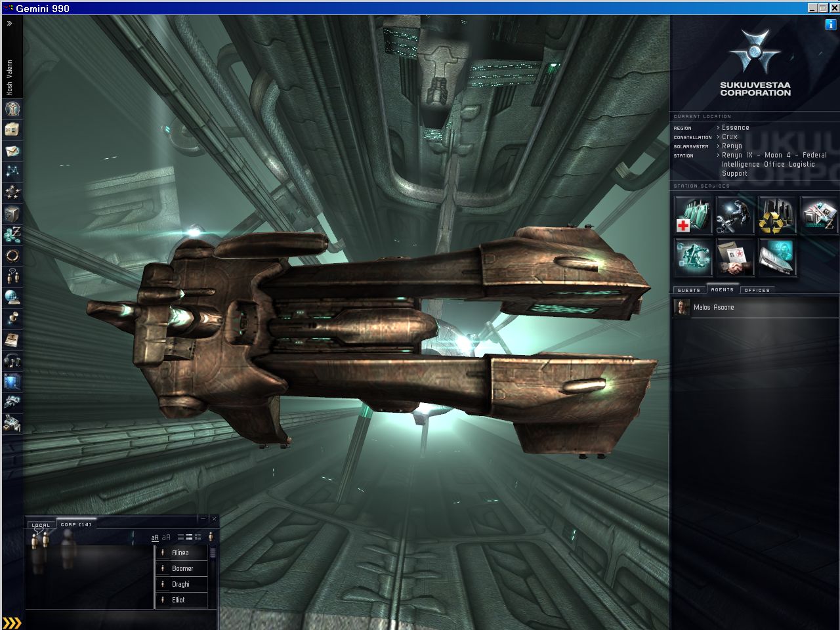The height and width of the screenshot is (630, 840).
Task: Expand the sidebar with double-chevron arrow
Action: (x=10, y=23)
